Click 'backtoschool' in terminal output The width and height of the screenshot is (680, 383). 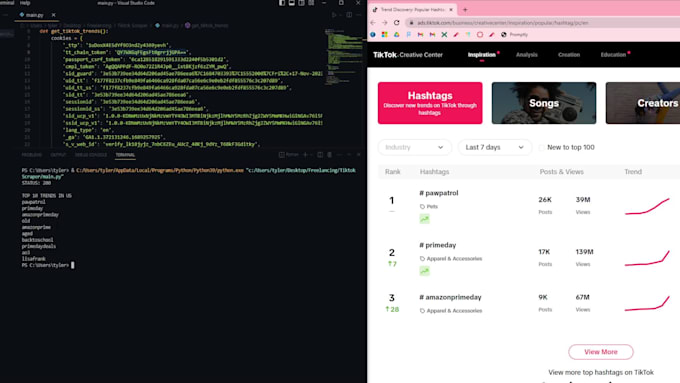pyautogui.click(x=38, y=240)
